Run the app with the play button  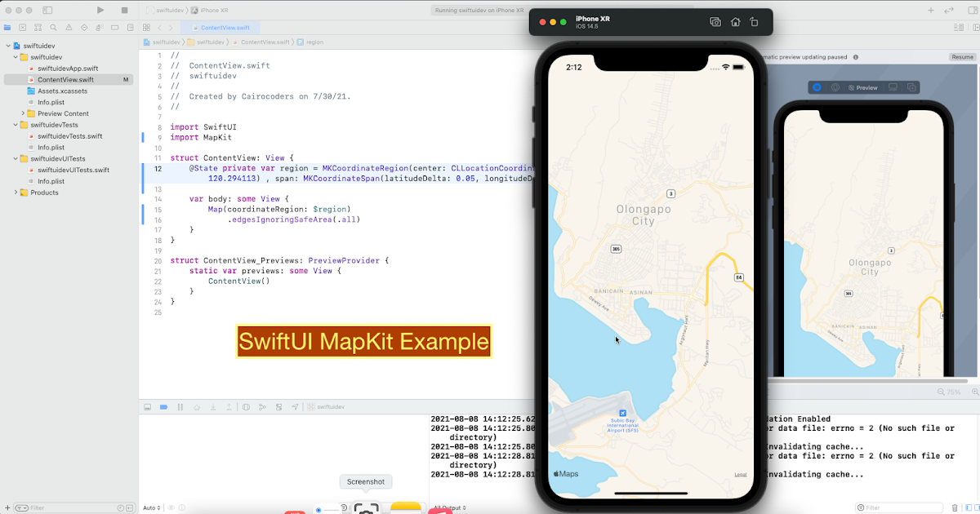[x=100, y=10]
